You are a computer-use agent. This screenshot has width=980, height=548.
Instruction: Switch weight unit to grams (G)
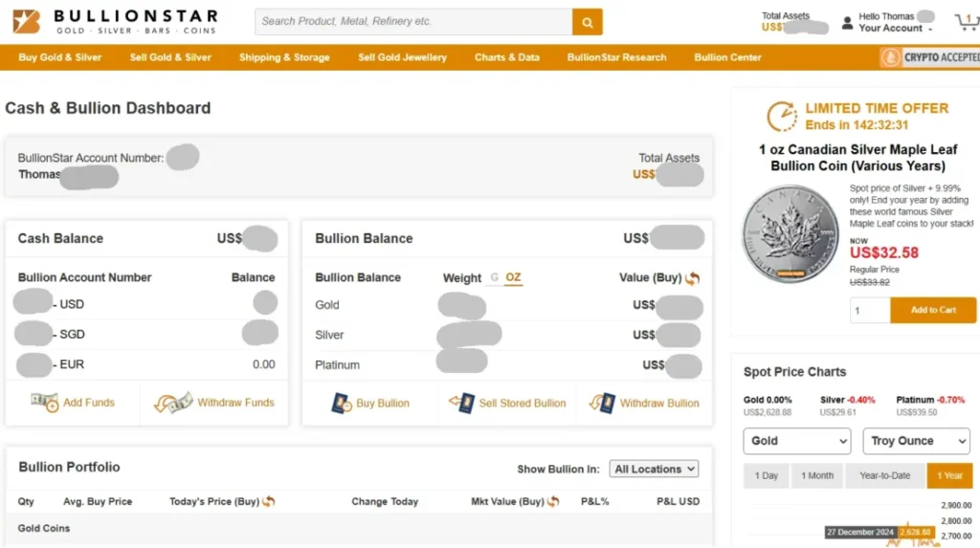click(495, 277)
